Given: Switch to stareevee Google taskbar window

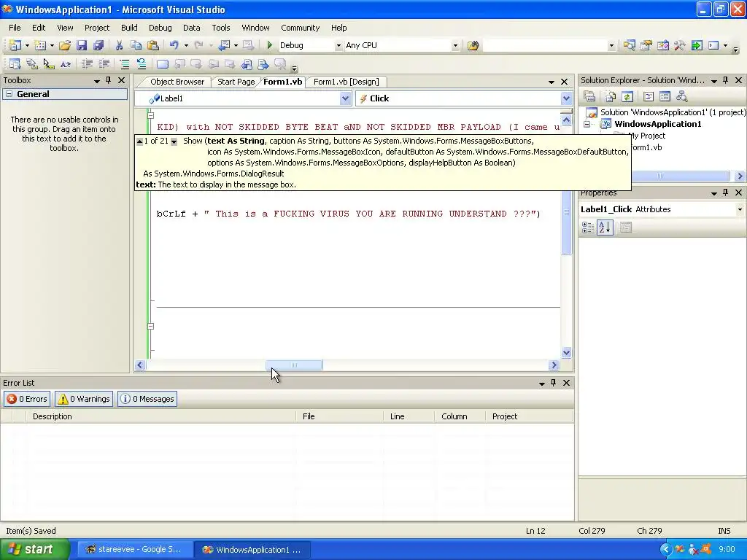Looking at the screenshot, I should pyautogui.click(x=134, y=550).
